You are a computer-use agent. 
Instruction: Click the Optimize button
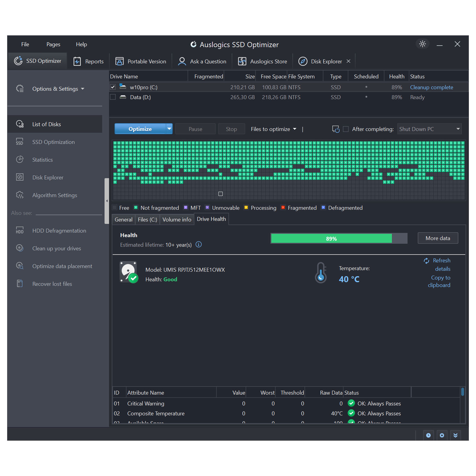[140, 129]
